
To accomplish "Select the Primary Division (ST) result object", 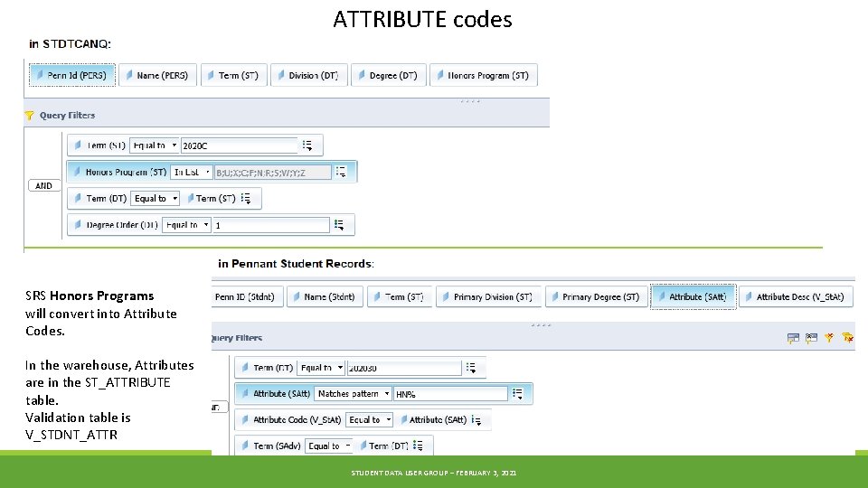I will (487, 296).
